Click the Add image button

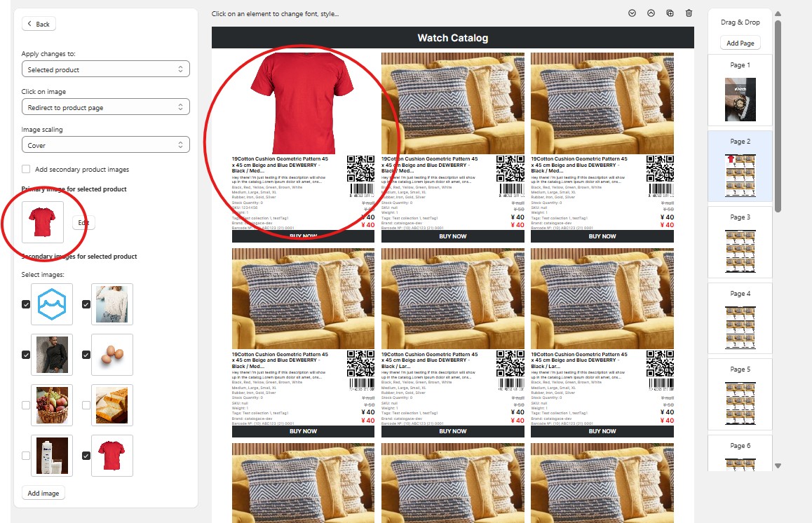pyautogui.click(x=43, y=493)
